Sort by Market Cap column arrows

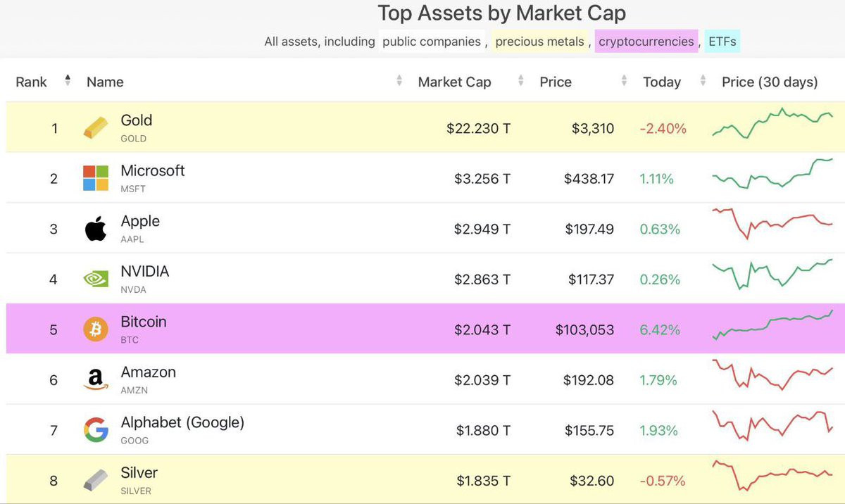pyautogui.click(x=520, y=82)
